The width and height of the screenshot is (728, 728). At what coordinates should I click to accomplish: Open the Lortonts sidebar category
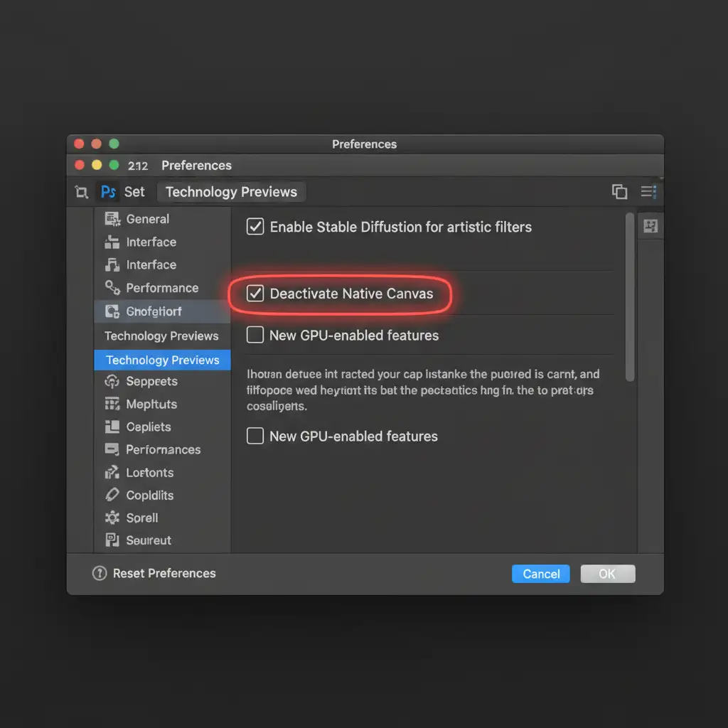click(149, 472)
